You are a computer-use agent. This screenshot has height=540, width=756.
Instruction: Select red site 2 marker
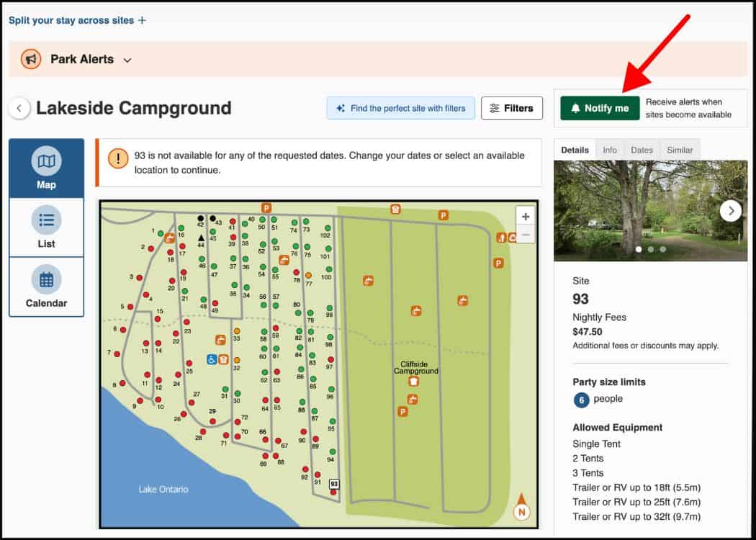151,249
